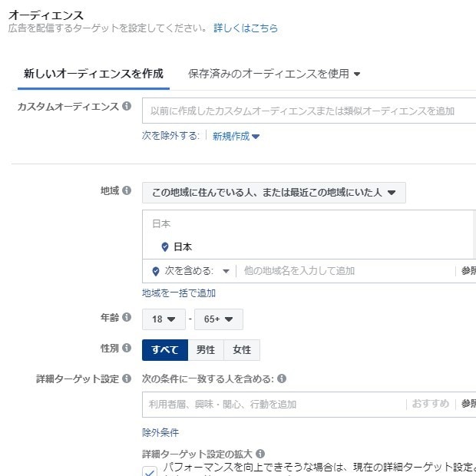
Task: Click 次を除外する link
Action: pyautogui.click(x=170, y=136)
